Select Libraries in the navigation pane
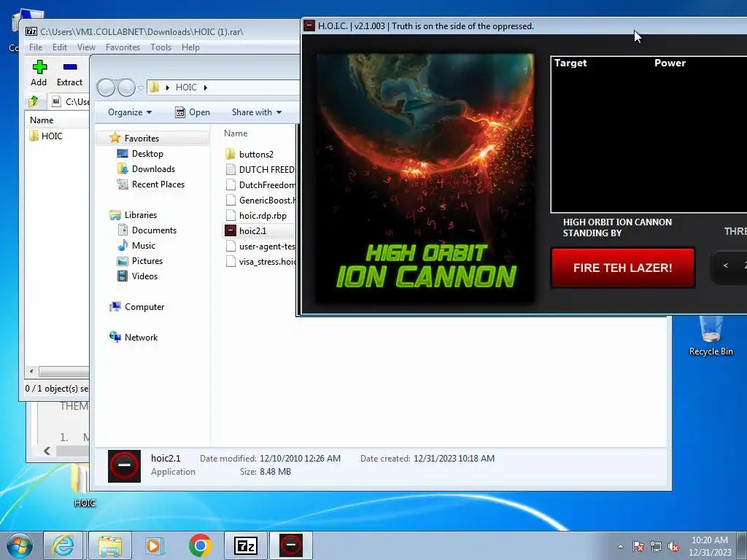The width and height of the screenshot is (747, 560). click(x=140, y=215)
